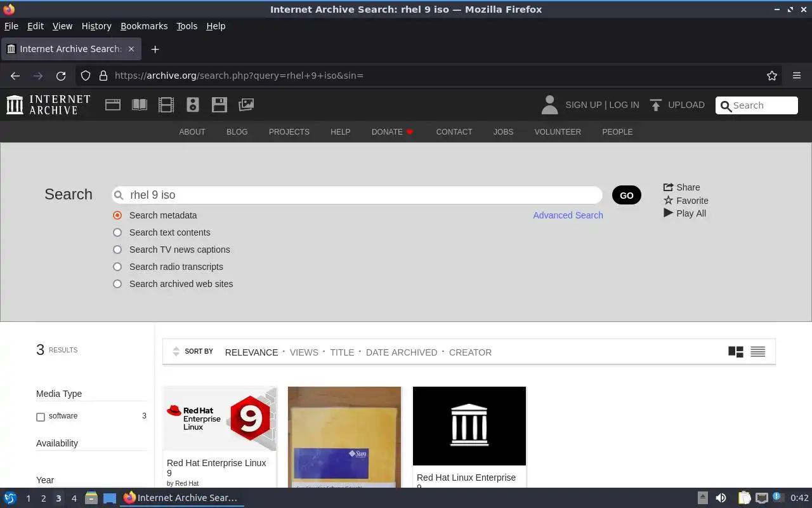Open the ABOUT nav link
812x508 pixels.
pyautogui.click(x=192, y=132)
